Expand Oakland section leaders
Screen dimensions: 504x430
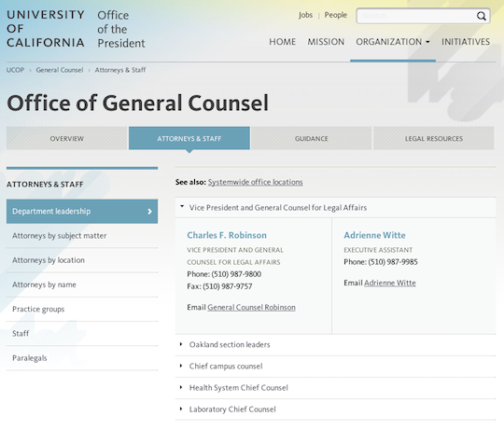tap(335, 344)
